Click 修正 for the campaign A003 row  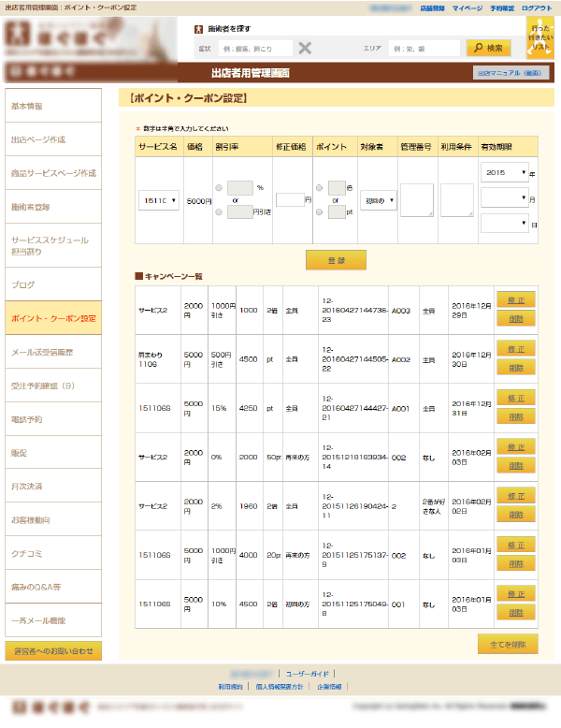(515, 300)
